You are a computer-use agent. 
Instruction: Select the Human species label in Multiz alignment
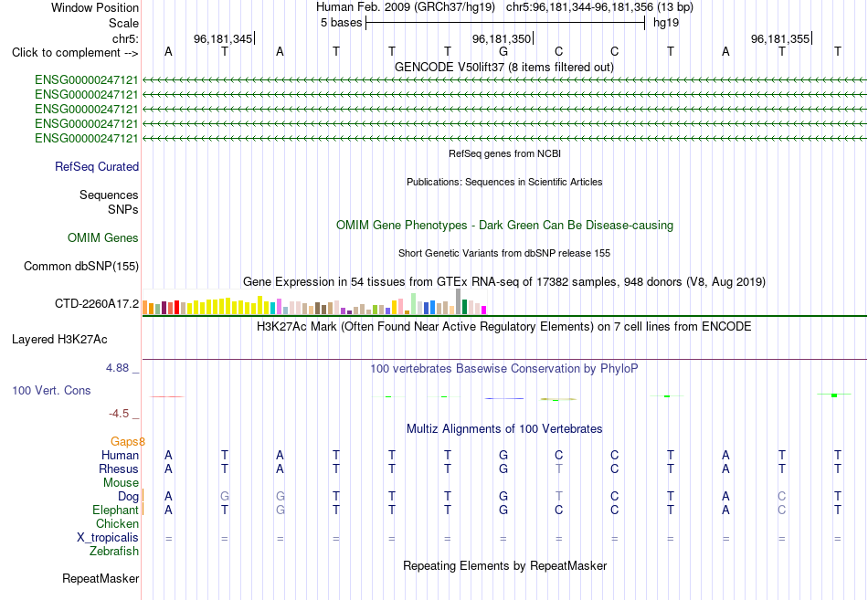click(120, 455)
